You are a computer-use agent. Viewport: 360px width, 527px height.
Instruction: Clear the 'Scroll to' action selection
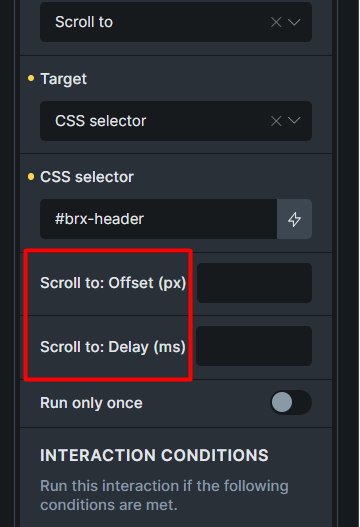tap(276, 23)
